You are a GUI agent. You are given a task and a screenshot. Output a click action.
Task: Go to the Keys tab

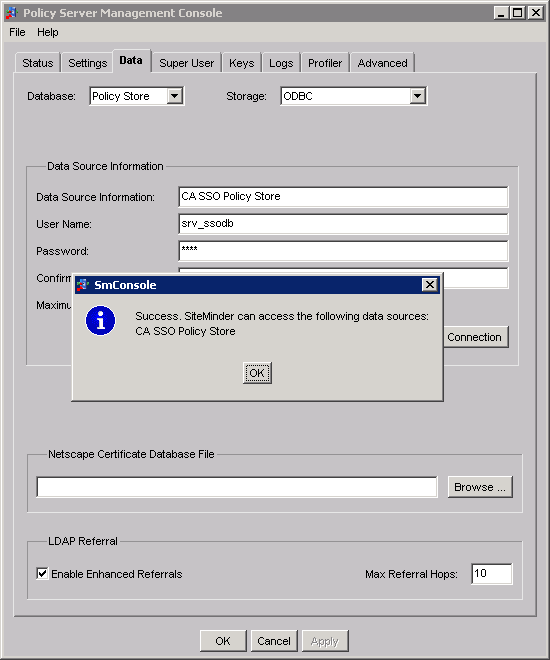pyautogui.click(x=242, y=63)
